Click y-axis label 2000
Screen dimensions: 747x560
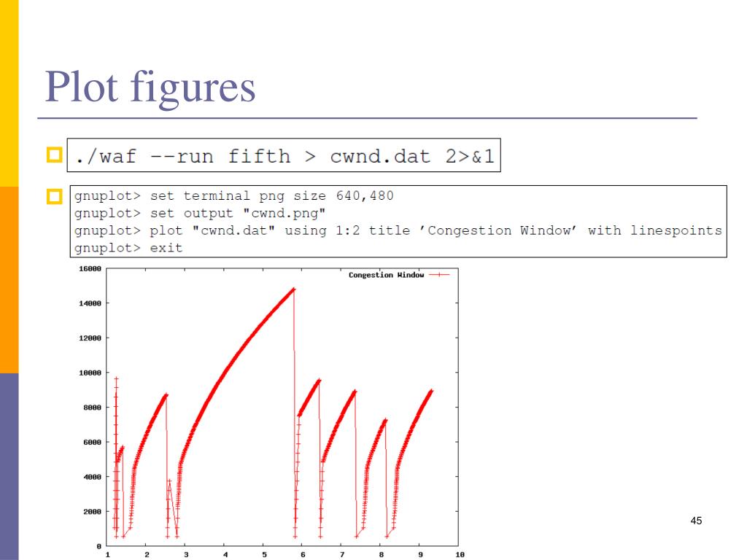[93, 512]
